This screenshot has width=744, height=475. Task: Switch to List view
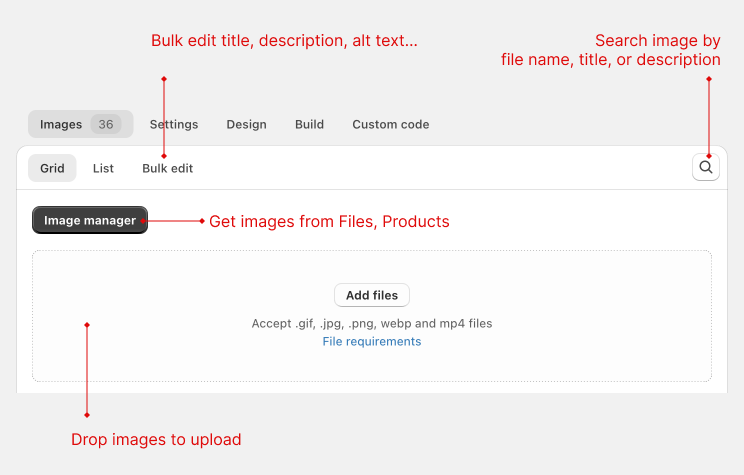click(103, 168)
